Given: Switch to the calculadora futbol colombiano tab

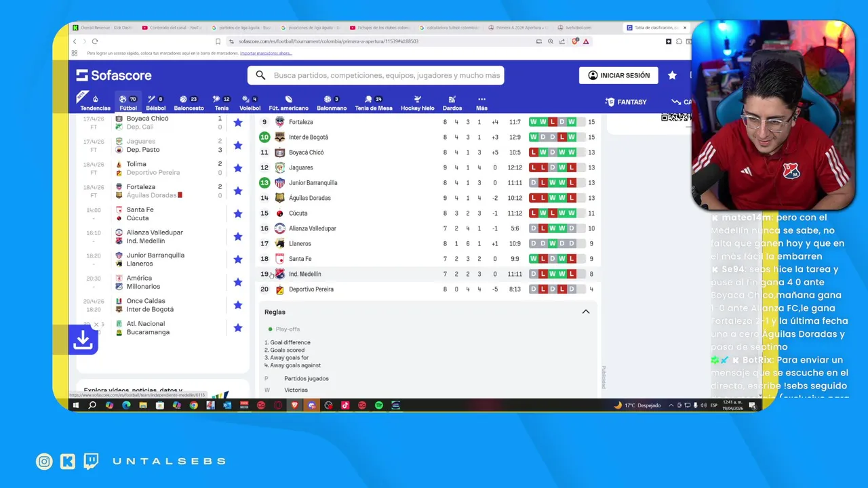Looking at the screenshot, I should tap(449, 28).
